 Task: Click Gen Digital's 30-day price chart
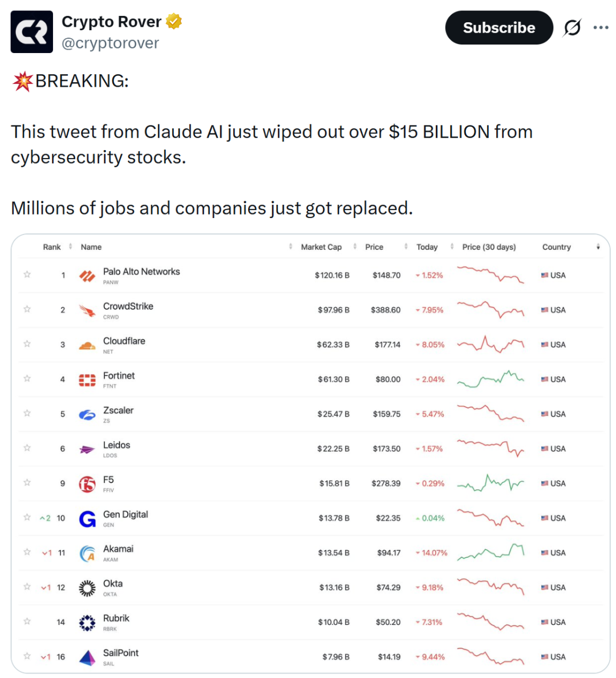pyautogui.click(x=491, y=518)
